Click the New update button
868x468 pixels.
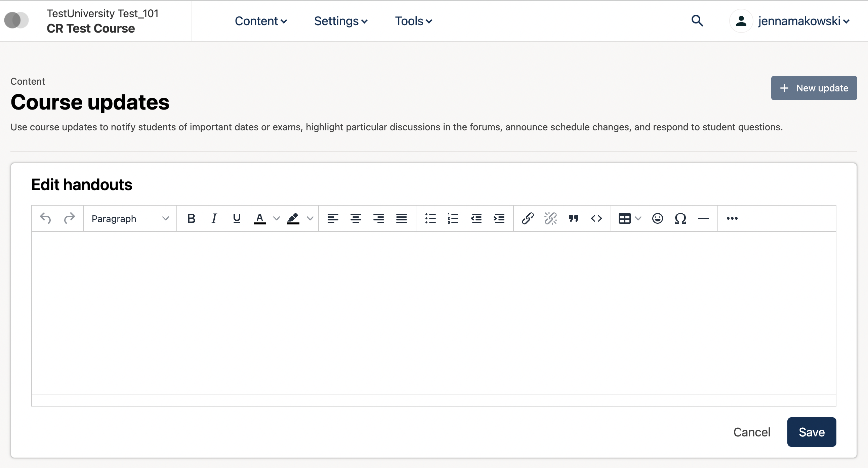tap(814, 88)
